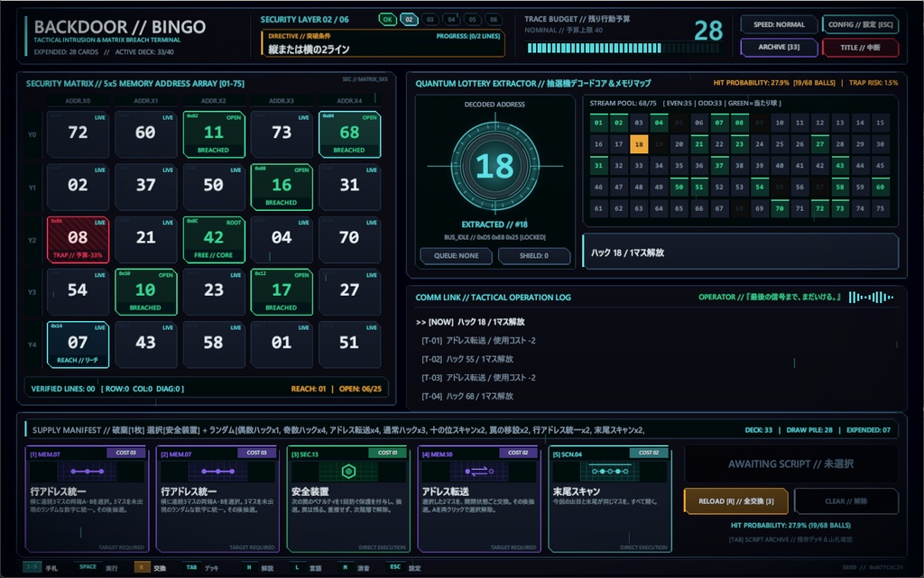The image size is (924, 578).
Task: Click matrix cell 43
Action: (x=145, y=344)
